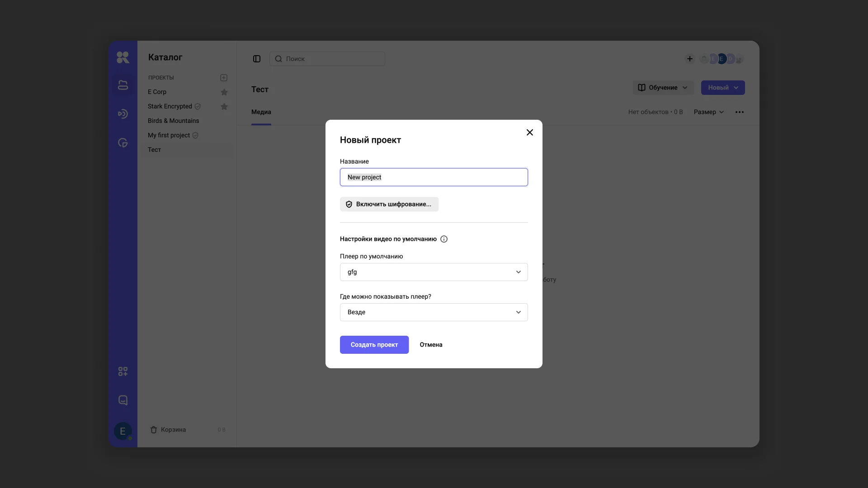Unstar the Stark Encrypted project
Image resolution: width=868 pixels, height=488 pixels.
(x=225, y=107)
